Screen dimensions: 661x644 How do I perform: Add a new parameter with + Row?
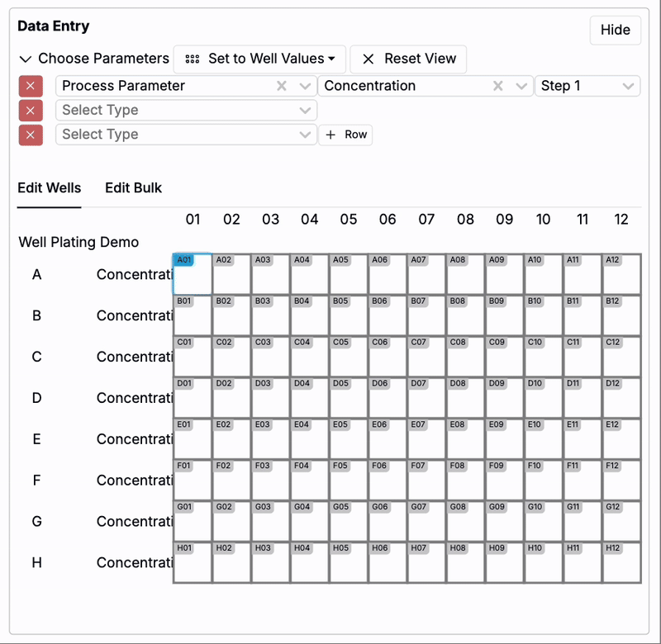pos(345,135)
